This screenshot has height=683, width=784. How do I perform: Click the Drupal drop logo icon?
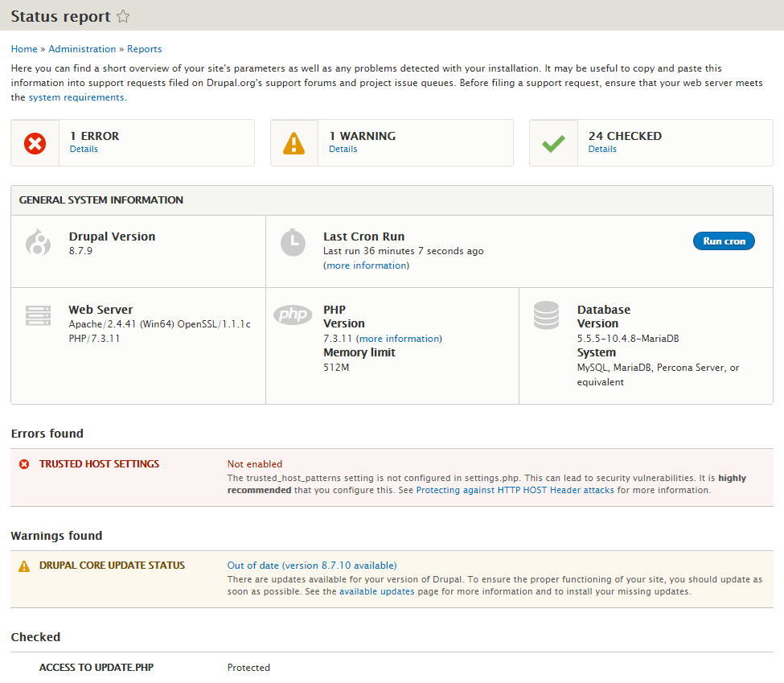click(38, 242)
